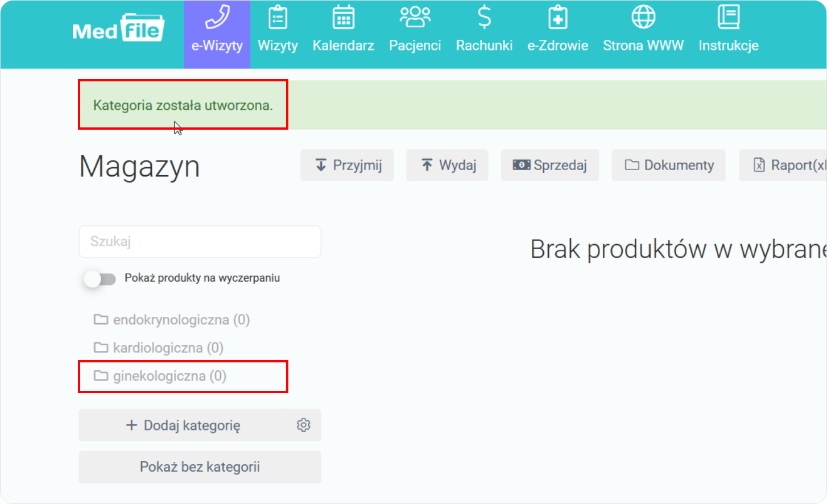Go to Wizyty menu label
827x504 pixels.
click(x=278, y=46)
